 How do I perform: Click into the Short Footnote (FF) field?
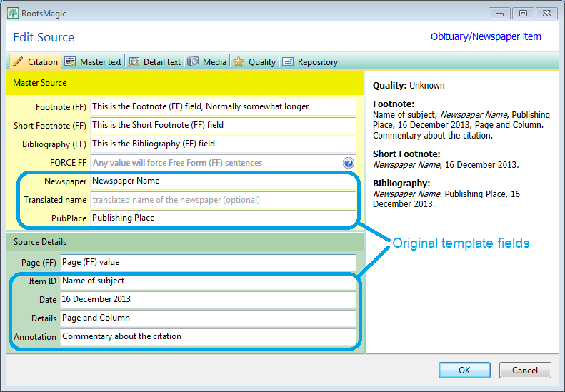[x=223, y=126]
